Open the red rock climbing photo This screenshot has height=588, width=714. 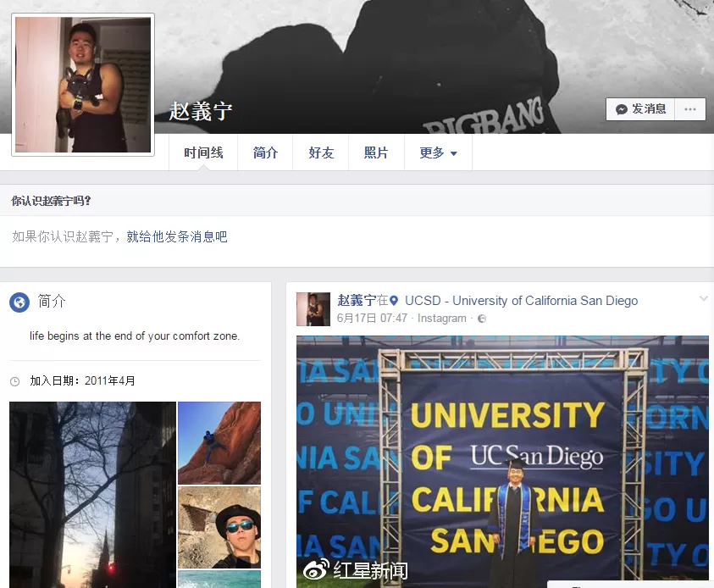(x=219, y=443)
